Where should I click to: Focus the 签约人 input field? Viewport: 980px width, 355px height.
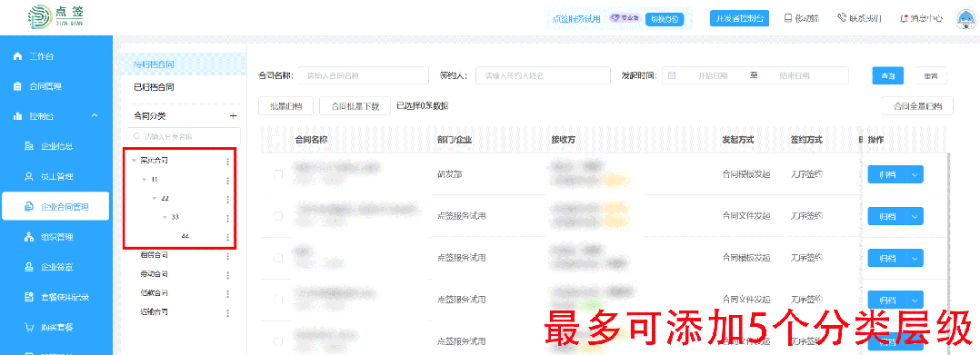tap(543, 75)
